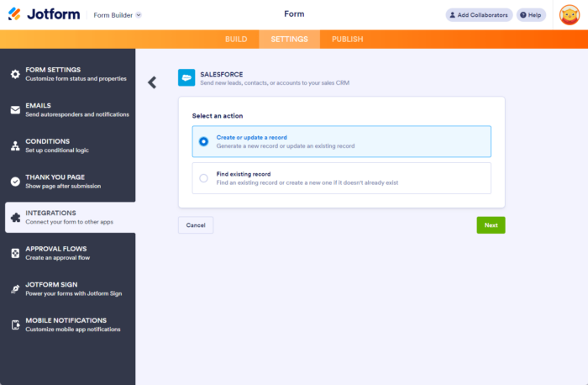Click the Thank You Page checkmark icon
Image resolution: width=588 pixels, height=385 pixels.
point(15,182)
